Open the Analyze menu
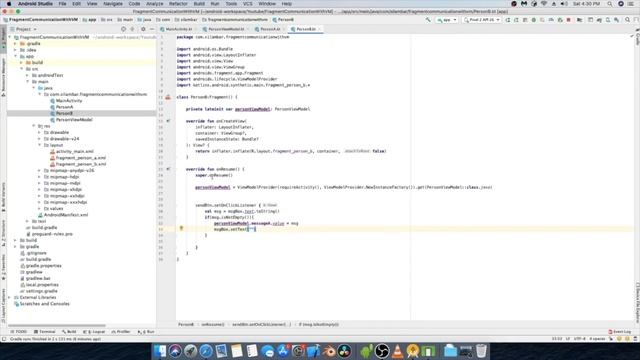This screenshot has width=640, height=360. point(154,4)
